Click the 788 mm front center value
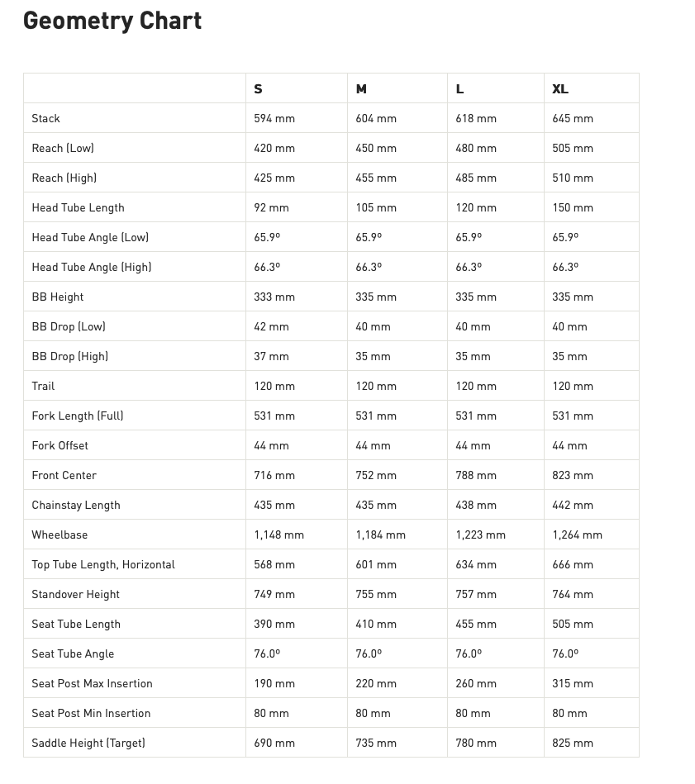Viewport: 695px width, 784px height. [x=476, y=476]
